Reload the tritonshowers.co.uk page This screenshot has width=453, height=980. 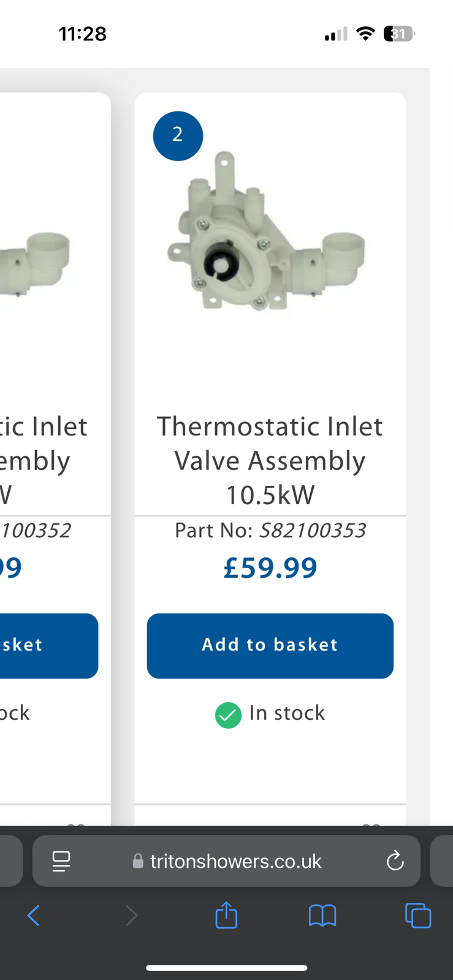click(395, 861)
